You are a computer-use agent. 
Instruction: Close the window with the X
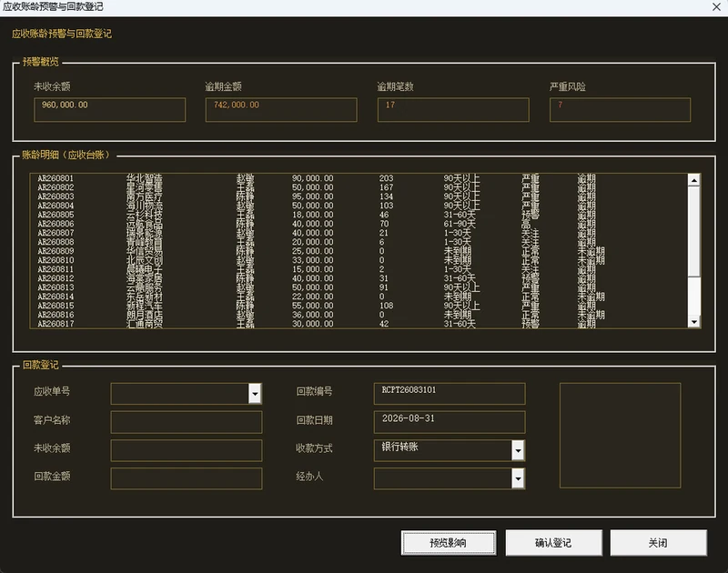point(716,7)
